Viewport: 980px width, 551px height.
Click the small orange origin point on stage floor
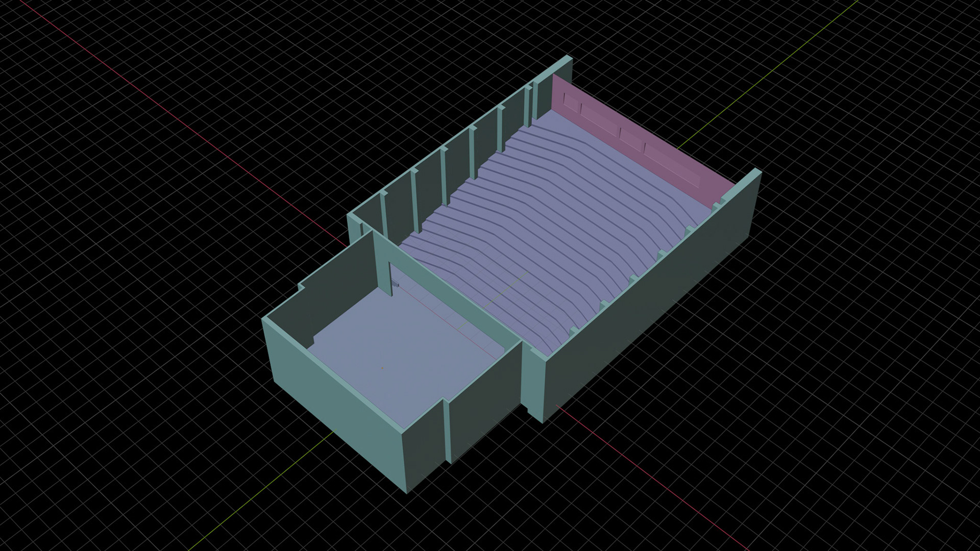(x=382, y=368)
